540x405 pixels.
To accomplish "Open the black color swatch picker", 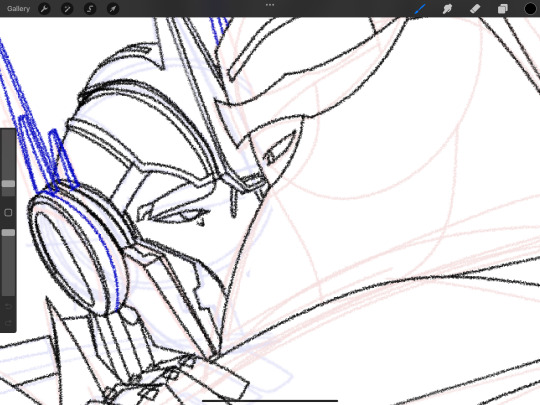I will (x=530, y=9).
